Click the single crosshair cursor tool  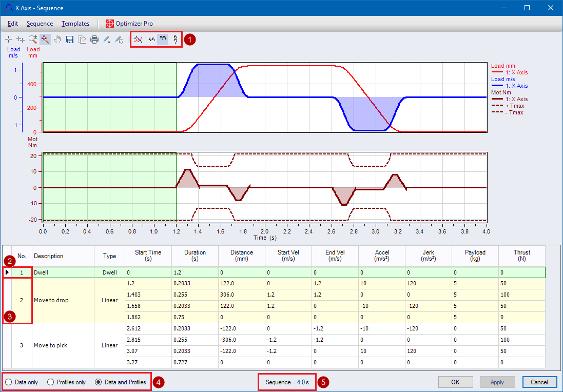coord(8,40)
